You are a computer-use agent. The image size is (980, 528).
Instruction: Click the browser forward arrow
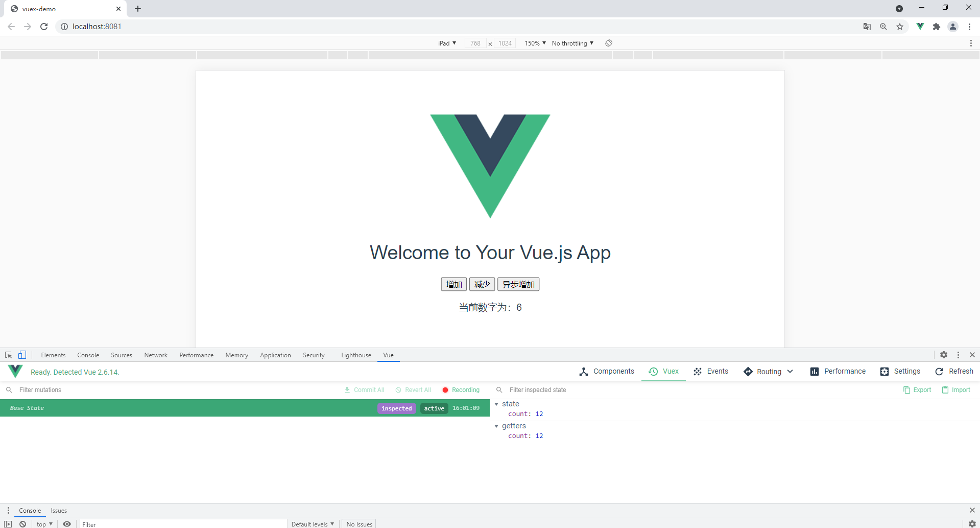pyautogui.click(x=28, y=27)
